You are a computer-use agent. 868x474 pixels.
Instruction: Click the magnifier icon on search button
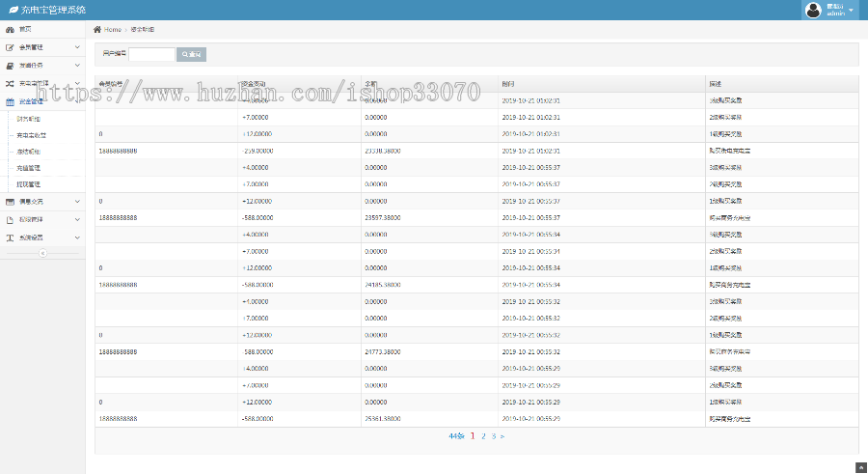pos(185,54)
